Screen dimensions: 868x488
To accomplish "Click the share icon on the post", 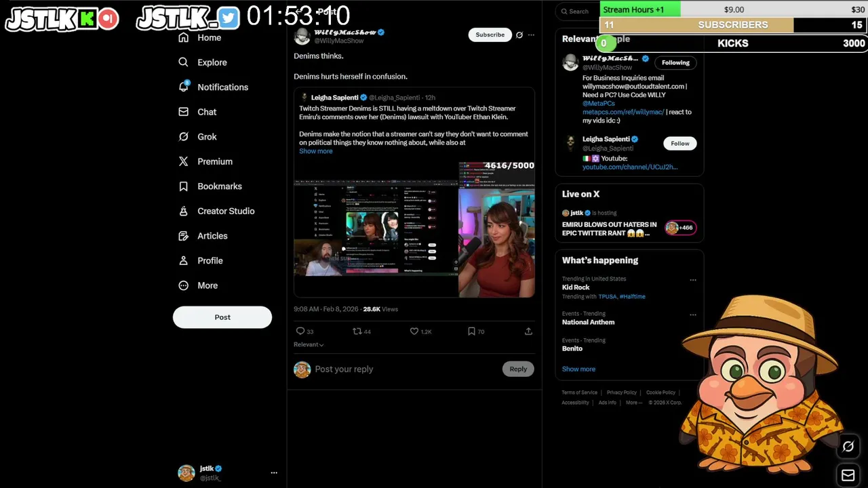I will [x=528, y=331].
